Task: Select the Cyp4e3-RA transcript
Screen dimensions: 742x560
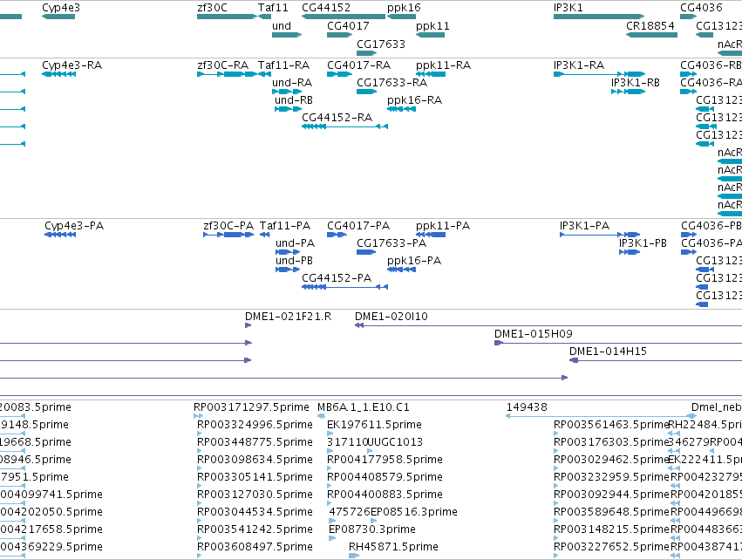Action: coord(58,74)
